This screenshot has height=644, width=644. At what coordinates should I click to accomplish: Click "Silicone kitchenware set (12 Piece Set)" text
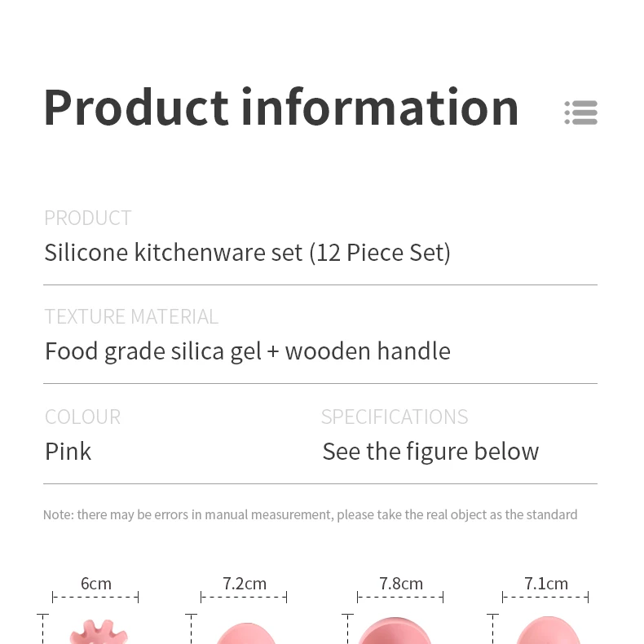coord(247,253)
